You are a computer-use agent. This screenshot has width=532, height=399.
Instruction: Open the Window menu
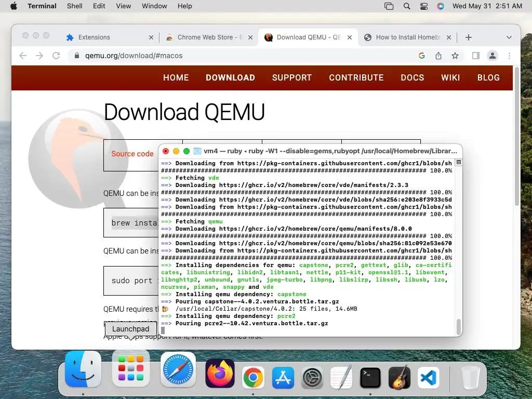[154, 6]
